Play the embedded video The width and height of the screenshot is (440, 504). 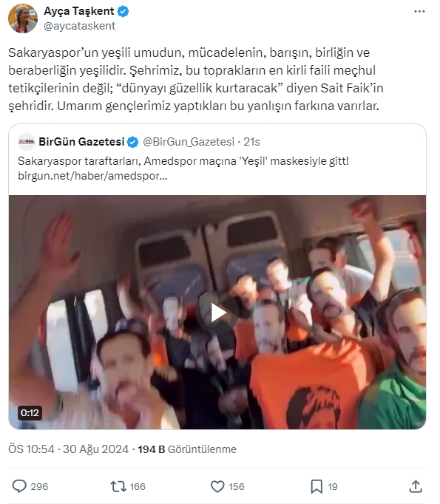217,313
